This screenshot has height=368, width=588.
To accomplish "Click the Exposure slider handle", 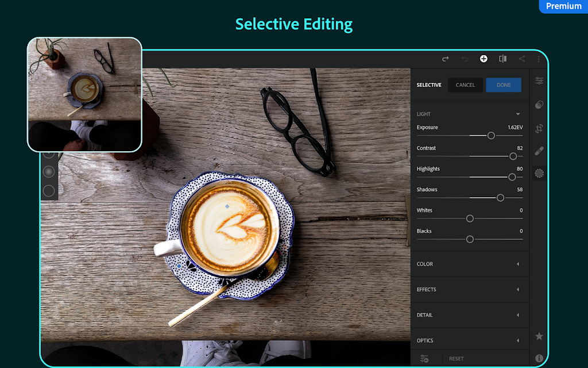I will [491, 136].
